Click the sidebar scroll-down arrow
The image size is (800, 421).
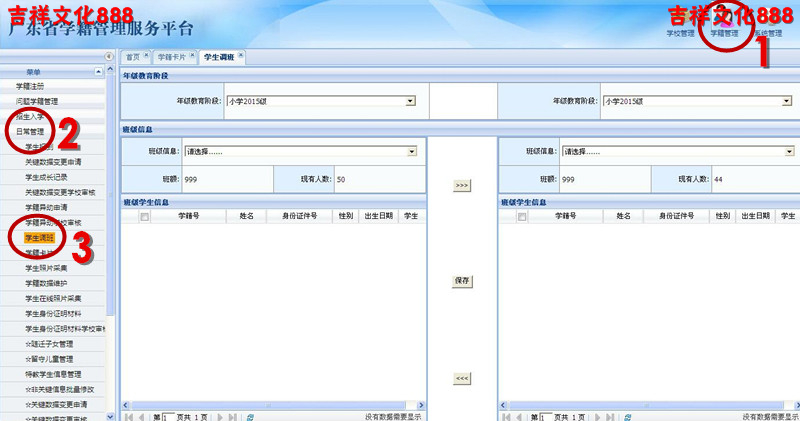[x=110, y=416]
